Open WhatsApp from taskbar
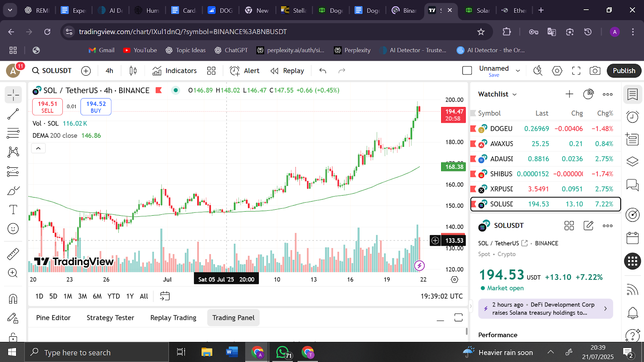Screen dimensions: 644x362 click(283, 353)
